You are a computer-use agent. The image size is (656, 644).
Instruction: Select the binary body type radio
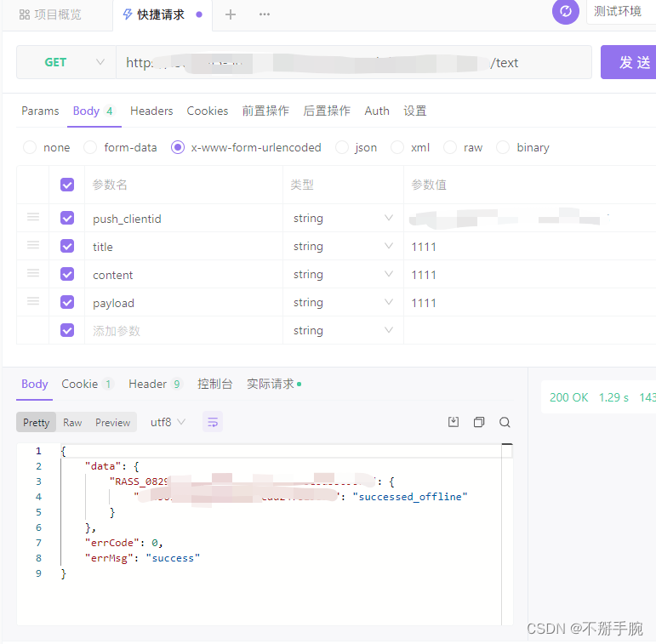click(503, 147)
